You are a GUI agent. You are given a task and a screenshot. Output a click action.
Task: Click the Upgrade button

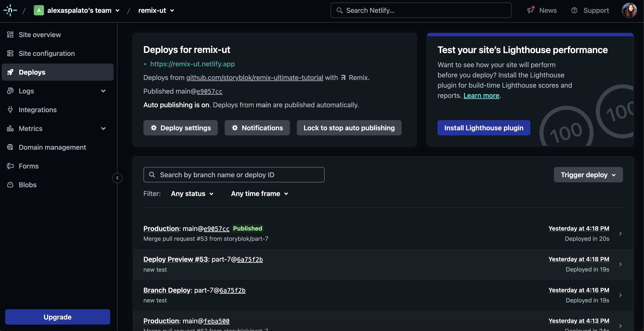tap(57, 317)
